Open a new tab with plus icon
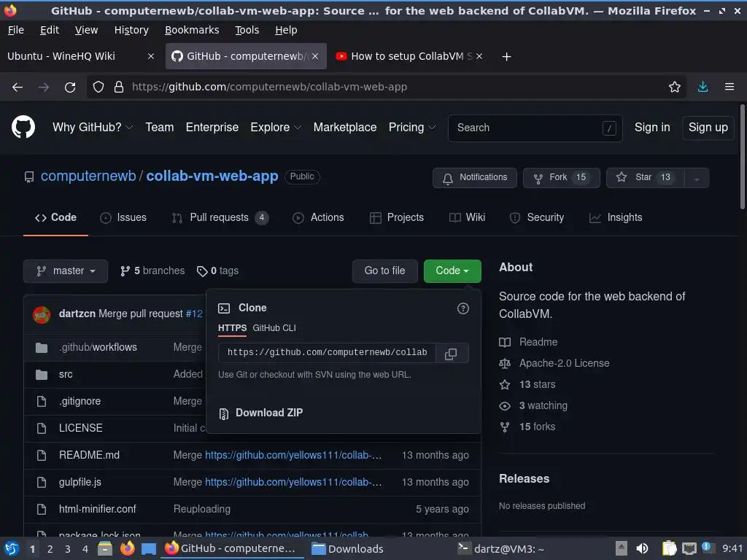Viewport: 747px width, 560px height. (506, 57)
